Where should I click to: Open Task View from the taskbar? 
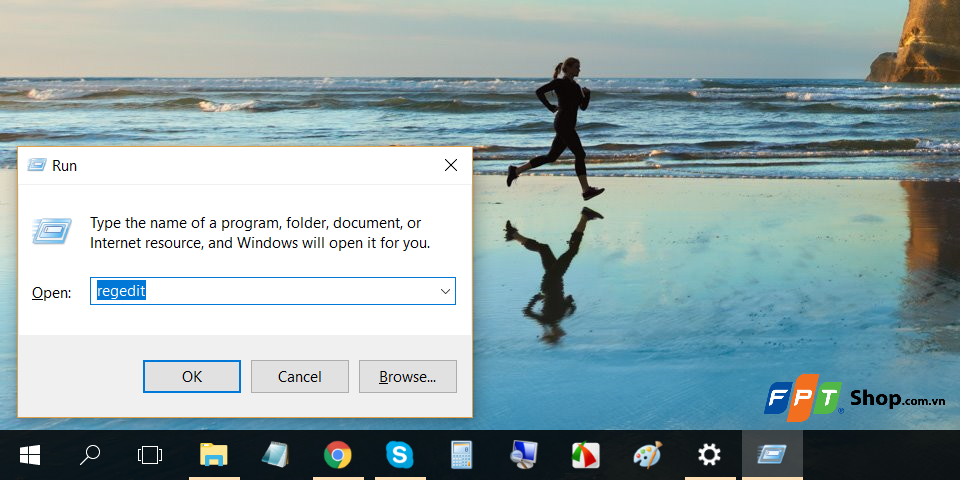coord(150,456)
